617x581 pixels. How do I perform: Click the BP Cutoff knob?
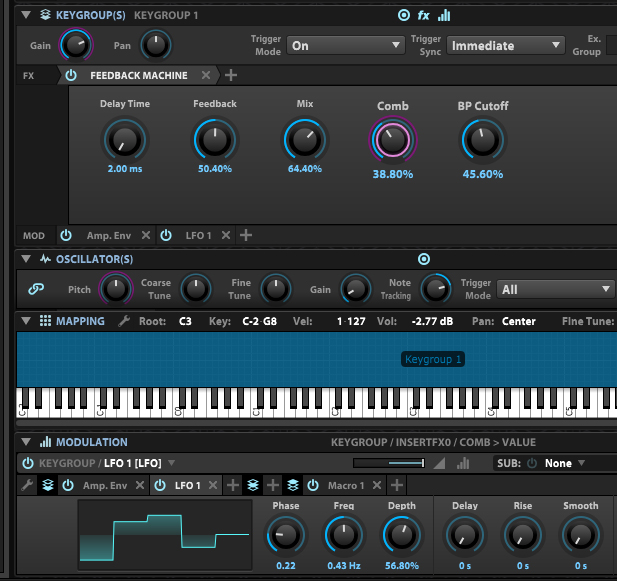click(482, 140)
